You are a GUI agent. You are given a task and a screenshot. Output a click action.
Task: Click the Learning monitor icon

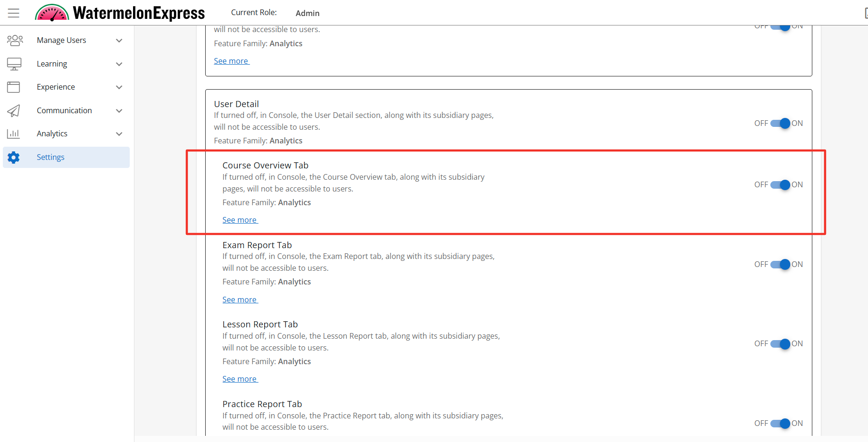click(14, 64)
